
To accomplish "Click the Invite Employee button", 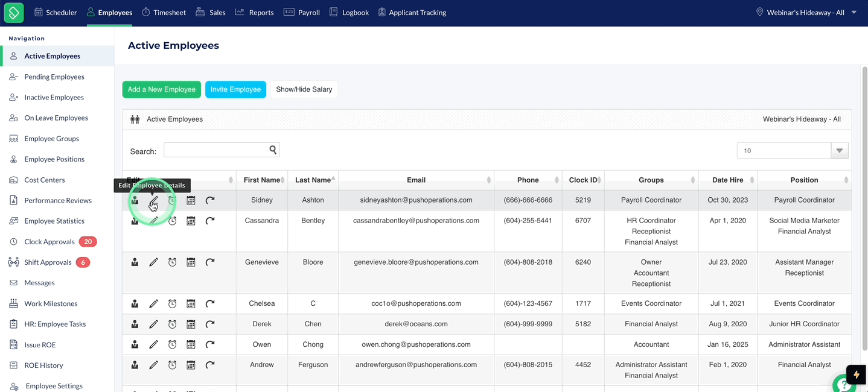I will coord(235,89).
